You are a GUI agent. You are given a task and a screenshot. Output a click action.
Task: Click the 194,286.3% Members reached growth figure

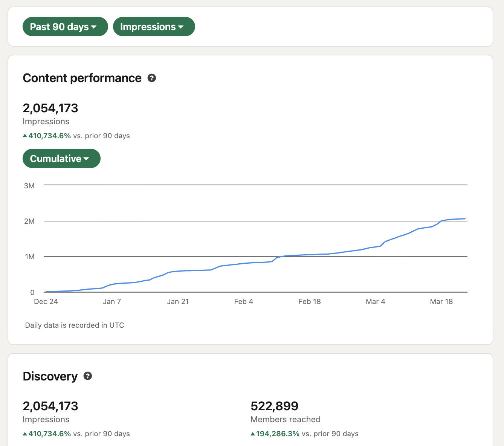(x=278, y=434)
